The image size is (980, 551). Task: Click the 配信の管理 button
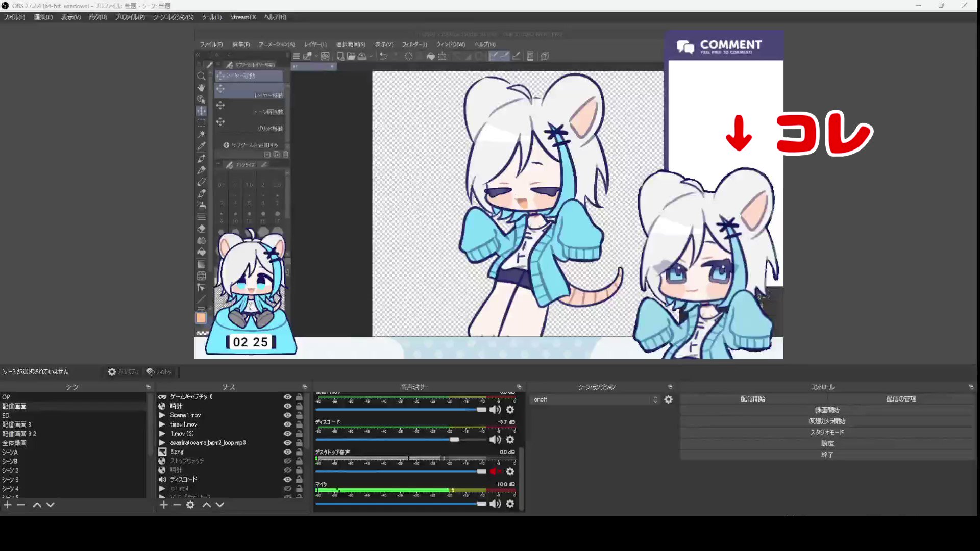[x=901, y=399]
